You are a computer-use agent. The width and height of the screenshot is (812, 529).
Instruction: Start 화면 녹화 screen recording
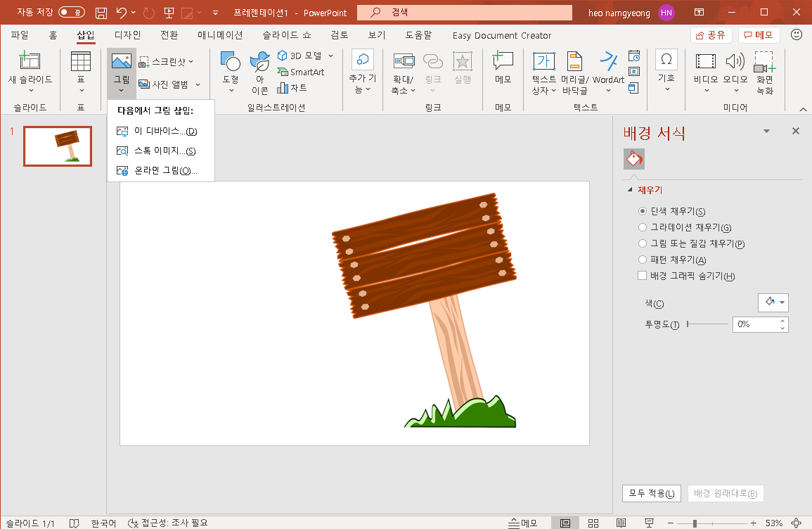coord(765,70)
